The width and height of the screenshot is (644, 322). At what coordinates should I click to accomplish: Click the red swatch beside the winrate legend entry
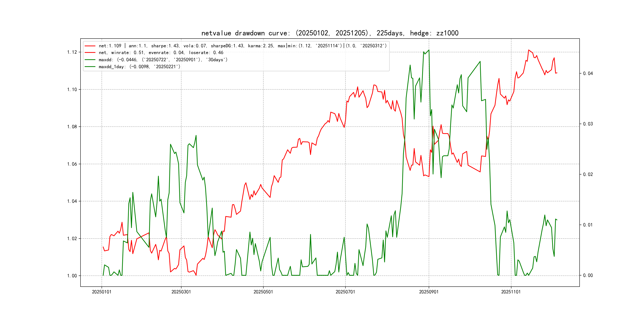90,53
